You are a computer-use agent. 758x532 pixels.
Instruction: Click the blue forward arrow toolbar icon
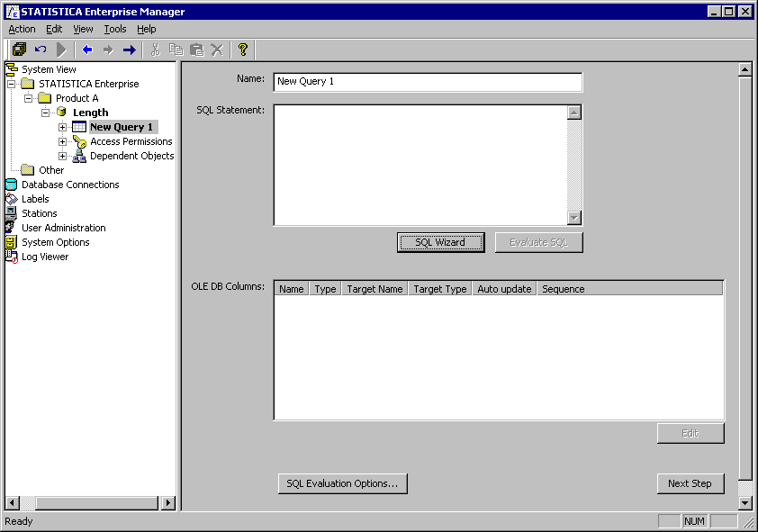coord(129,50)
